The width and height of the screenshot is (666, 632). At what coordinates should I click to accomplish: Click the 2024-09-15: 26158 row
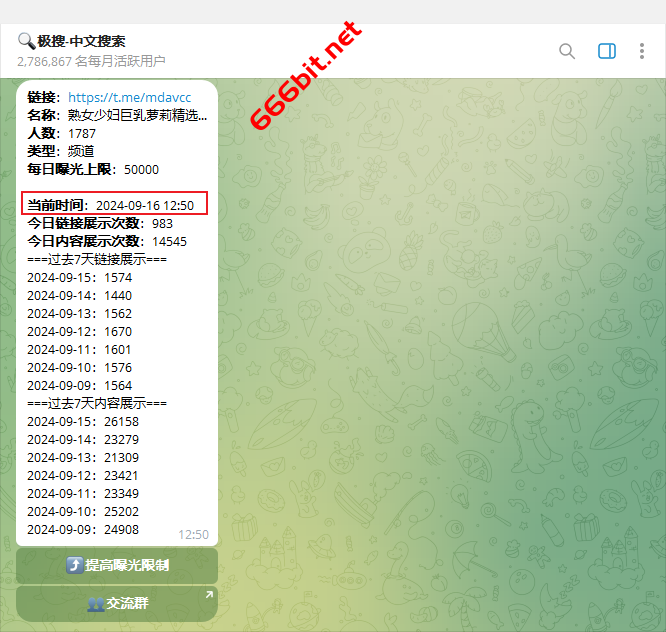(x=83, y=422)
